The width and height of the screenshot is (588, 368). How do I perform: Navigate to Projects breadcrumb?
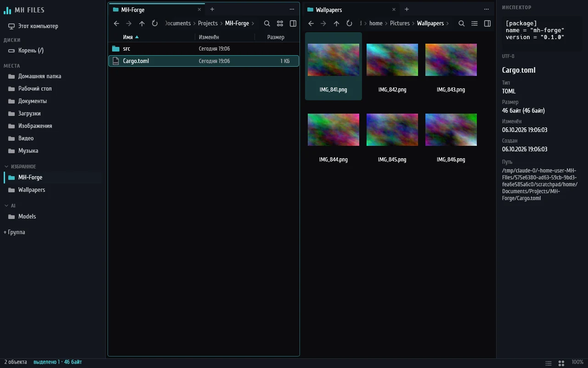click(x=208, y=23)
